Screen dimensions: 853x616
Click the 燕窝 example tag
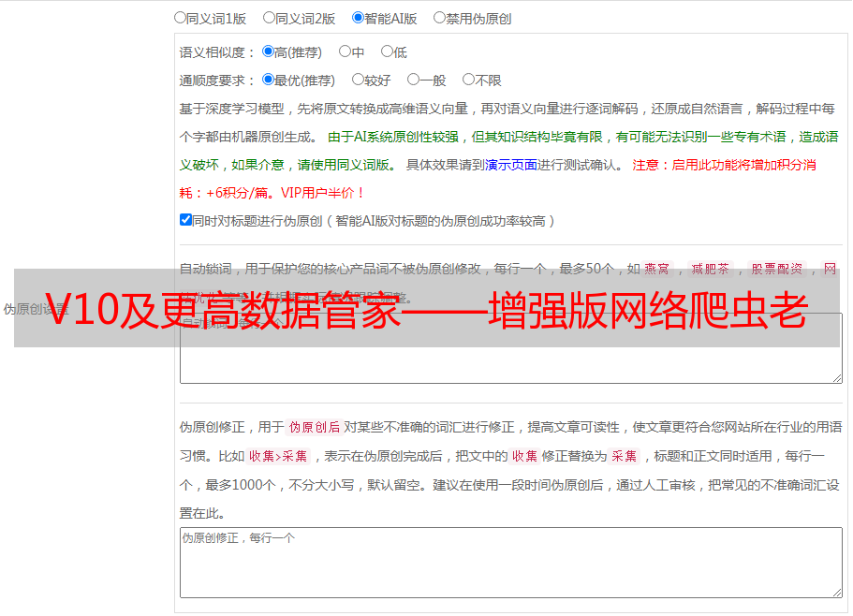coord(657,269)
